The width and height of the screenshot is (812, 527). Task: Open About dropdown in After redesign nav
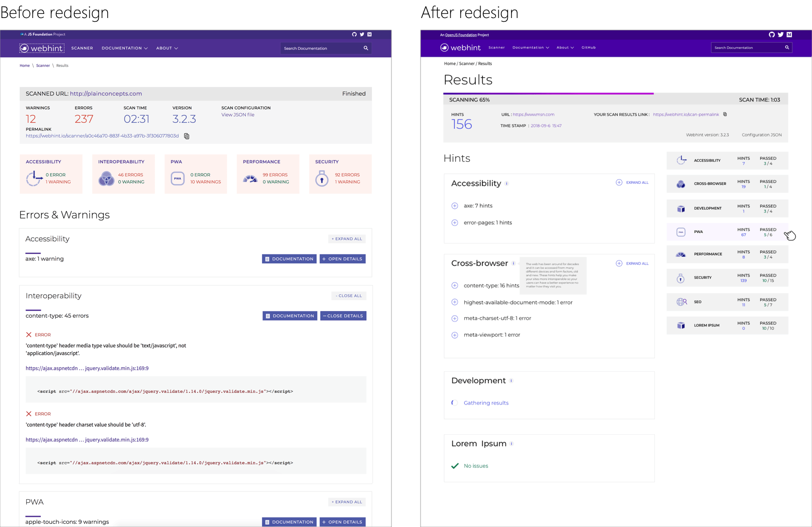(565, 48)
